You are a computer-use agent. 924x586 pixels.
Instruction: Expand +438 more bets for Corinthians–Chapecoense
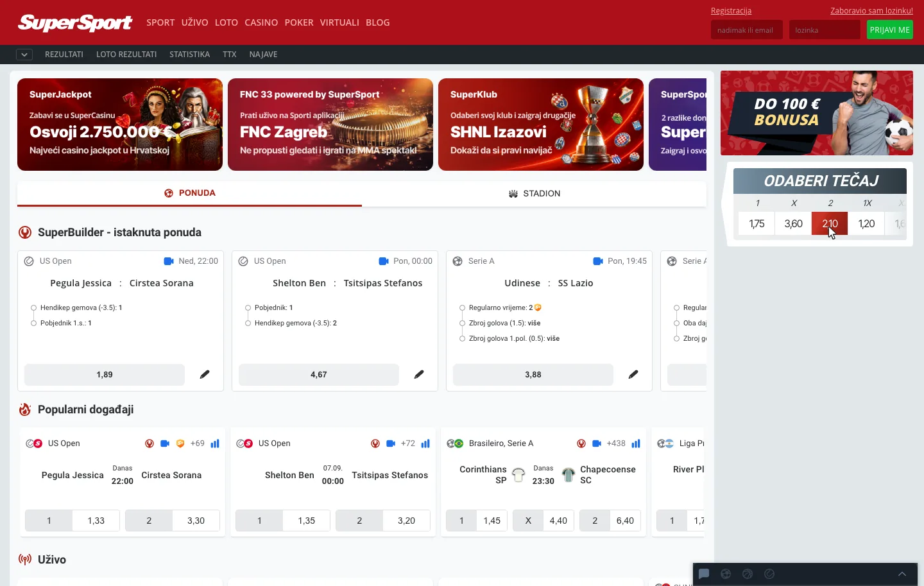[x=616, y=444]
